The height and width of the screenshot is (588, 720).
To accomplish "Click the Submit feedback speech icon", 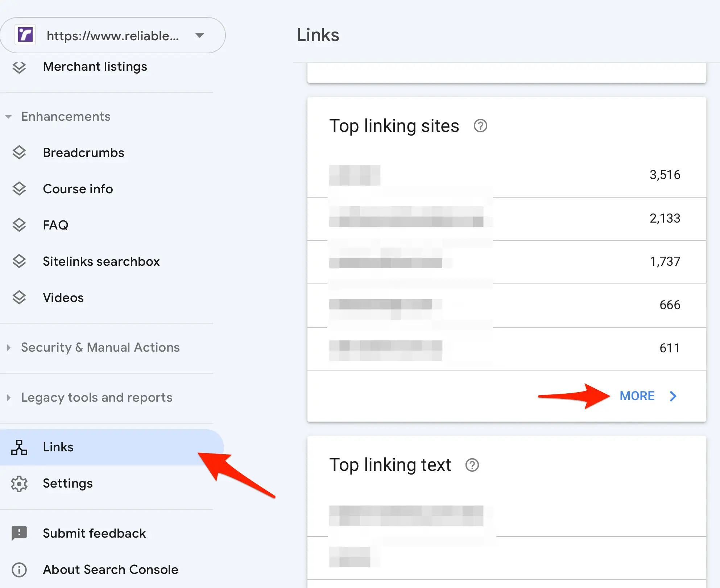I will point(19,533).
